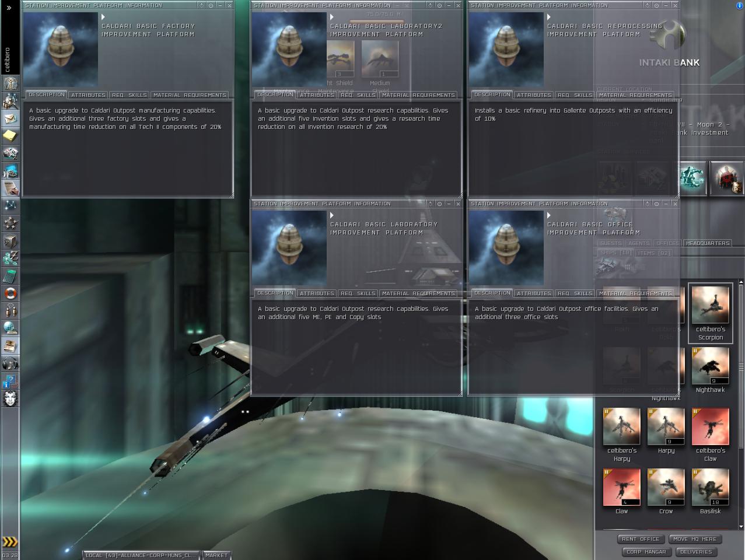Switch to the Headquarters station tab
The width and height of the screenshot is (745, 560).
pyautogui.click(x=708, y=243)
